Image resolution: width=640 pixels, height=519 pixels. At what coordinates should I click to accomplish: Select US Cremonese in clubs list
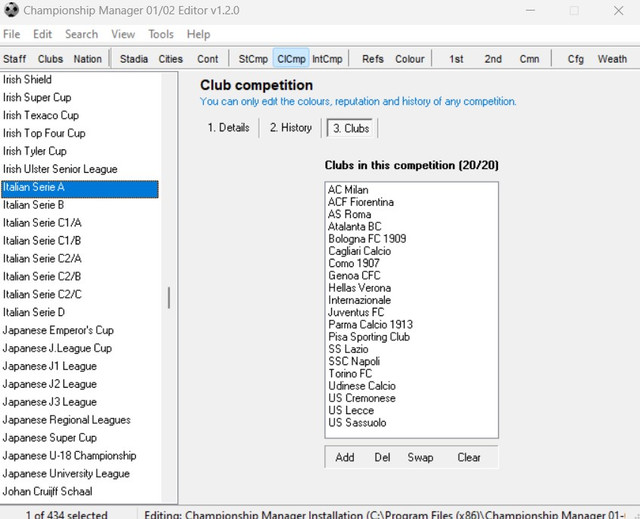coord(362,398)
